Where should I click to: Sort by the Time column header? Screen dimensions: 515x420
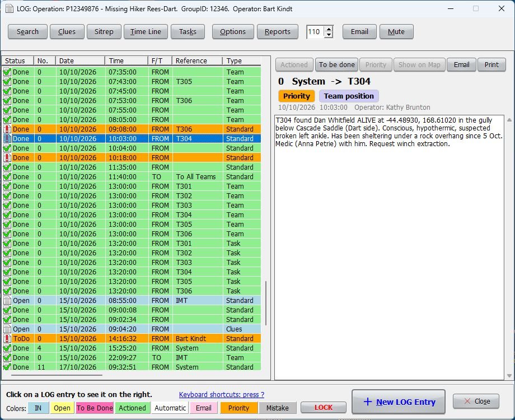pos(127,61)
